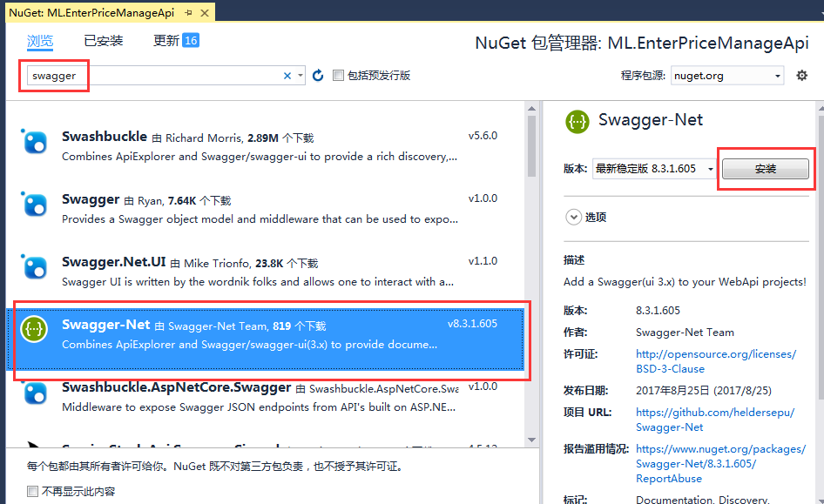Click the Install button

tap(765, 169)
